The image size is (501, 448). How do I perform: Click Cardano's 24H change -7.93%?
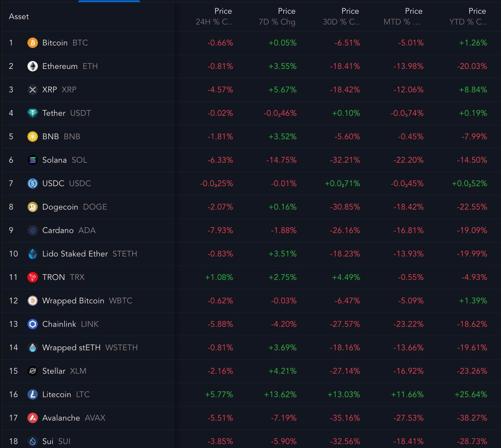click(220, 230)
